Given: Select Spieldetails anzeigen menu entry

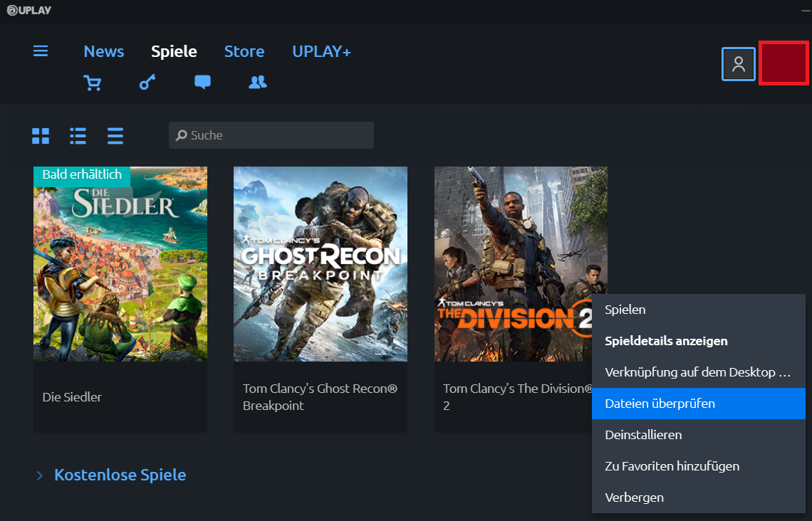Looking at the screenshot, I should coord(699,341).
